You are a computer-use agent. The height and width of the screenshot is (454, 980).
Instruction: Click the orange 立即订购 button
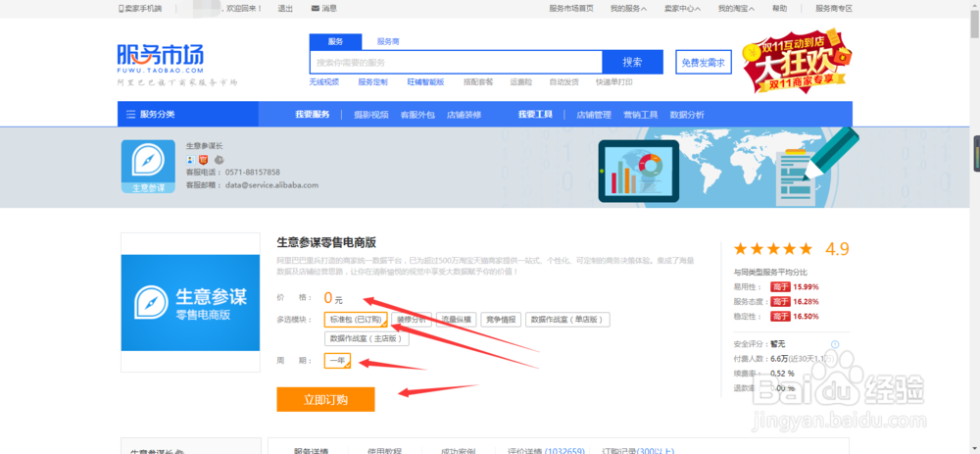[x=325, y=400]
